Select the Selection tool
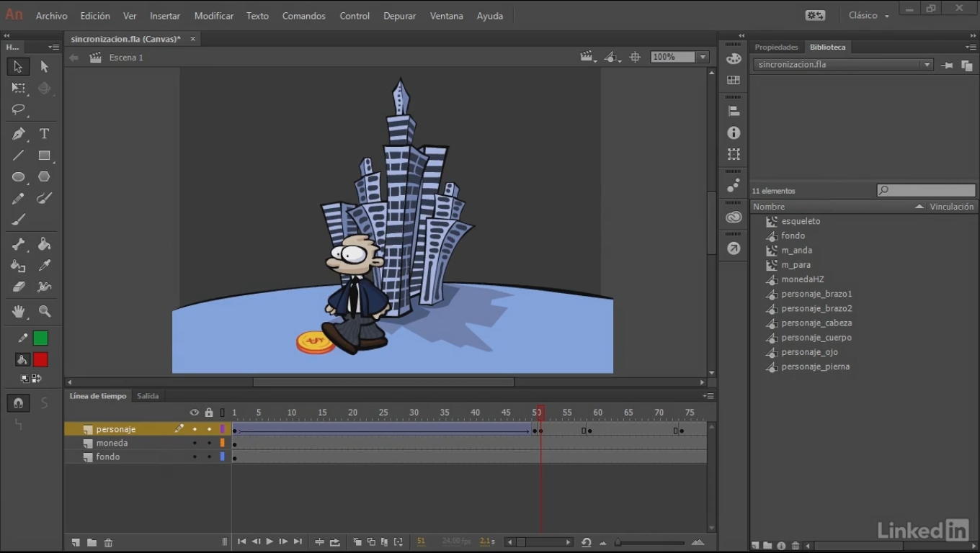Screen dimensions: 980x553 coord(17,66)
